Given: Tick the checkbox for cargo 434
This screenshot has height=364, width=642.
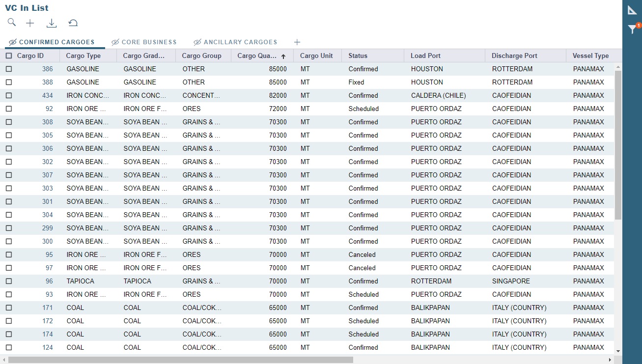Looking at the screenshot, I should coord(9,96).
